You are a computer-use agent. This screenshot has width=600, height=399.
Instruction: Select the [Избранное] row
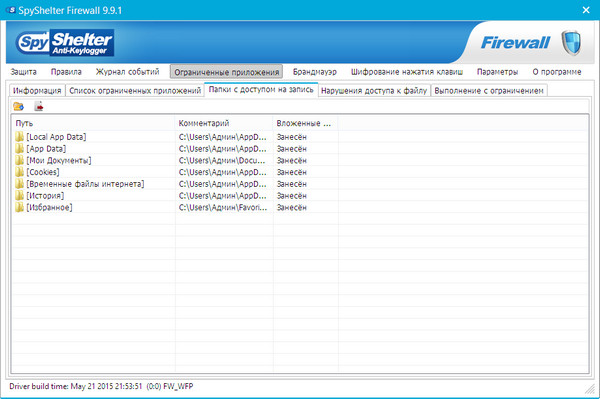coord(300,208)
